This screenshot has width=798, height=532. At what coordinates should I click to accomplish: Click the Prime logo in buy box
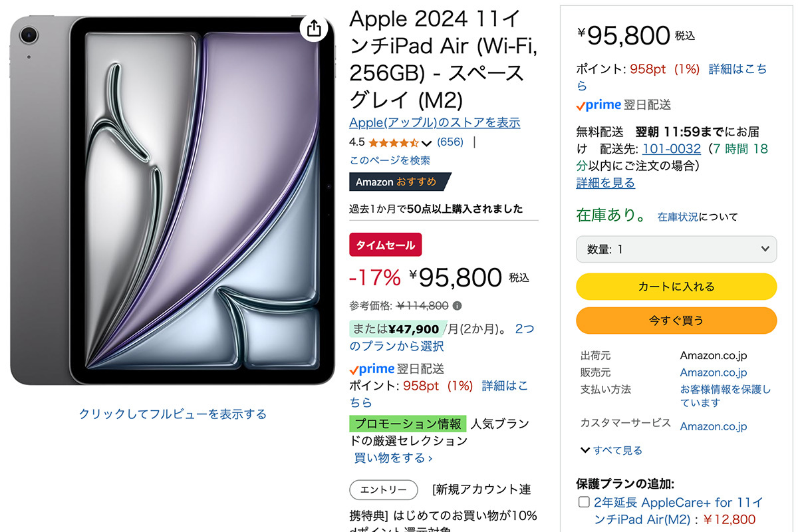[598, 105]
